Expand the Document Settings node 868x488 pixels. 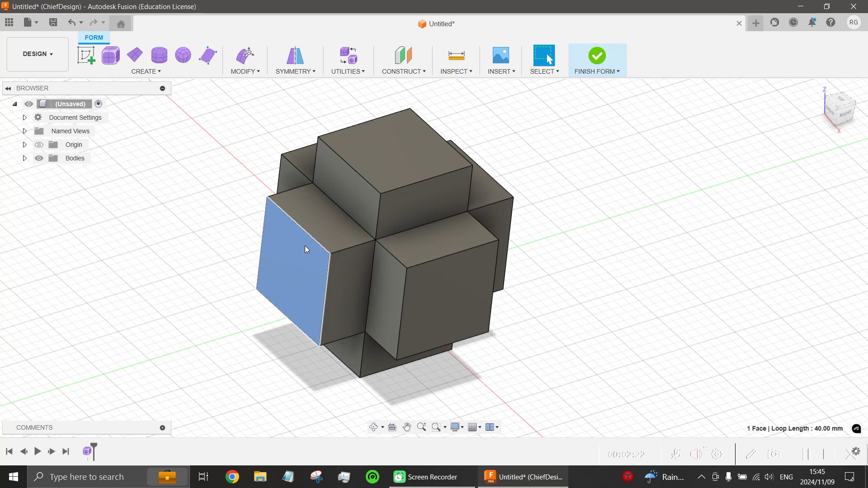click(25, 117)
